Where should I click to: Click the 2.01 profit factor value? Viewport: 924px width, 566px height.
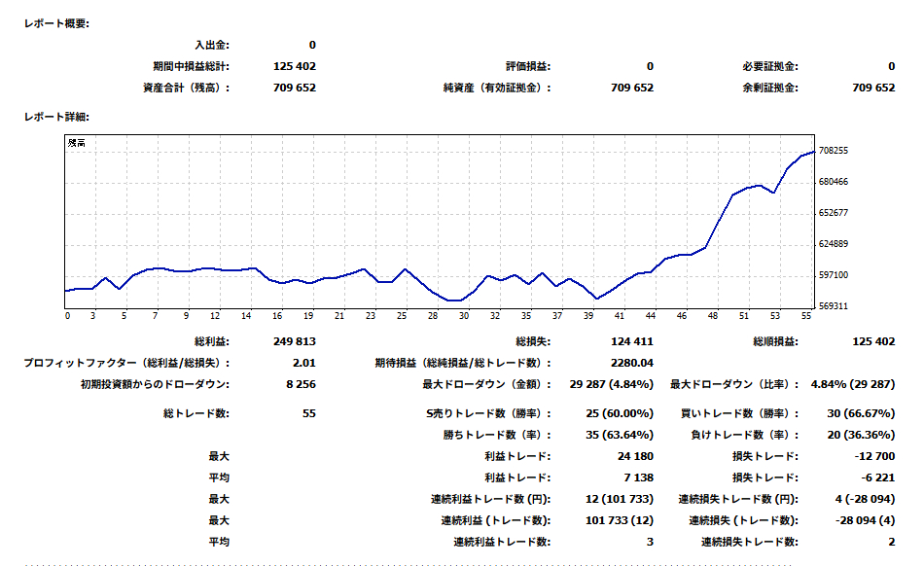304,364
